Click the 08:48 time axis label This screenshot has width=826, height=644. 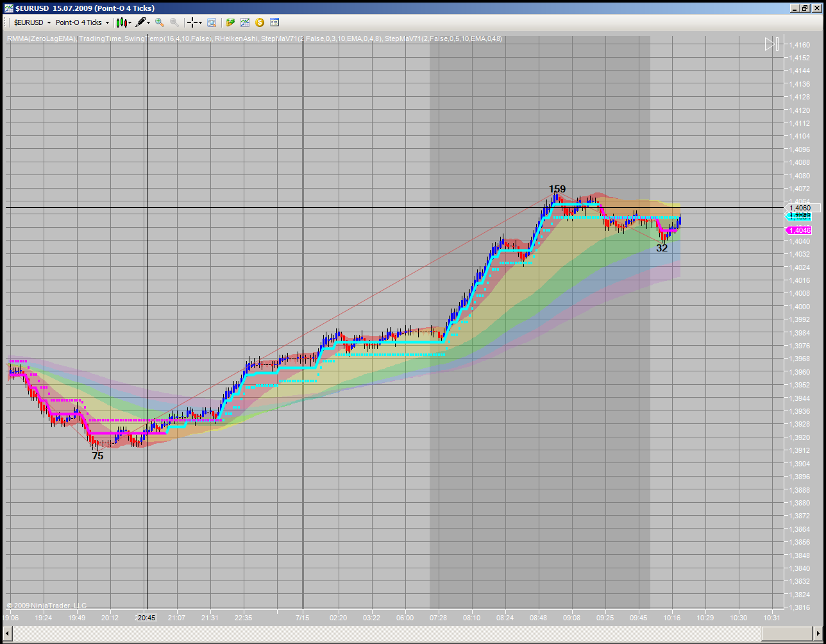tap(539, 618)
